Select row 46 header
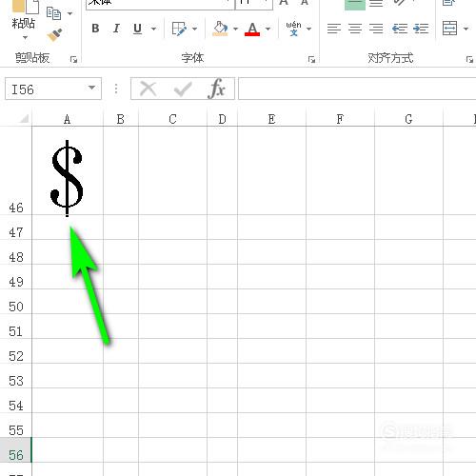The width and height of the screenshot is (476, 476). pos(16,170)
